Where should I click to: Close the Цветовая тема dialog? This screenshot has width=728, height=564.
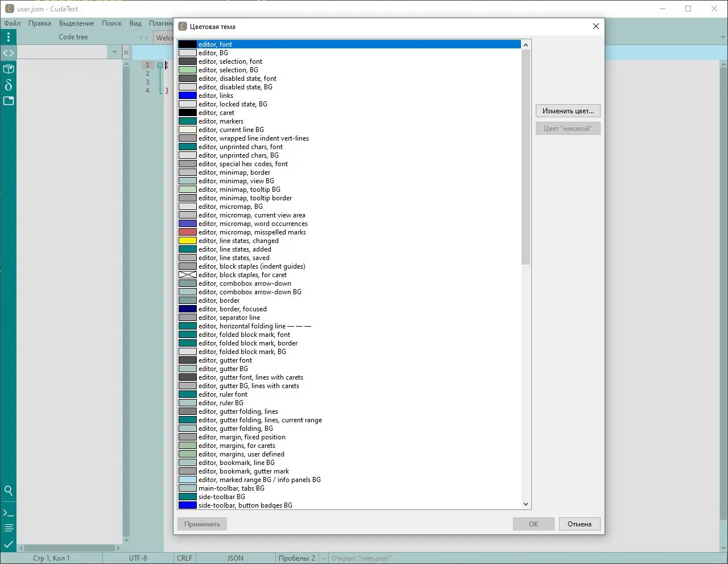(x=595, y=26)
